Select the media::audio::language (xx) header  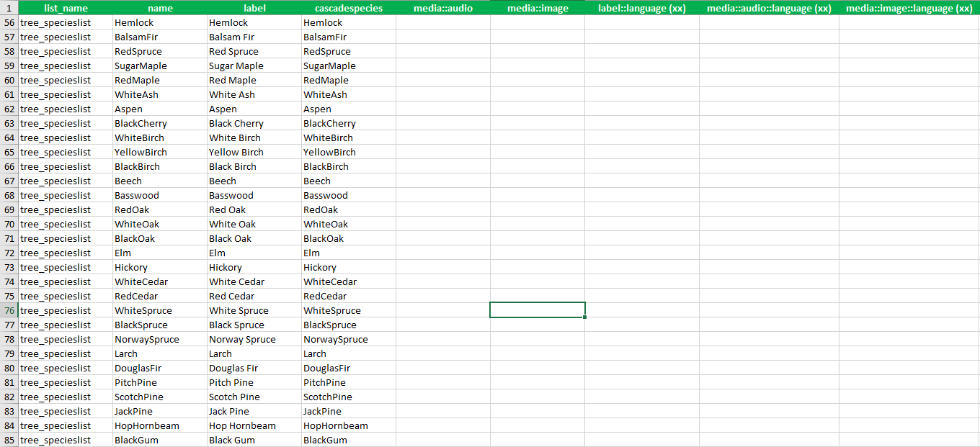769,8
